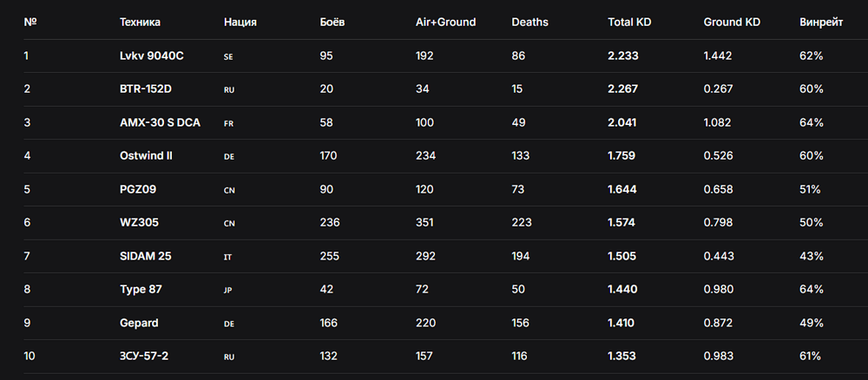Sort by Боёв column header
Viewport: 868px width, 380px height.
click(332, 23)
